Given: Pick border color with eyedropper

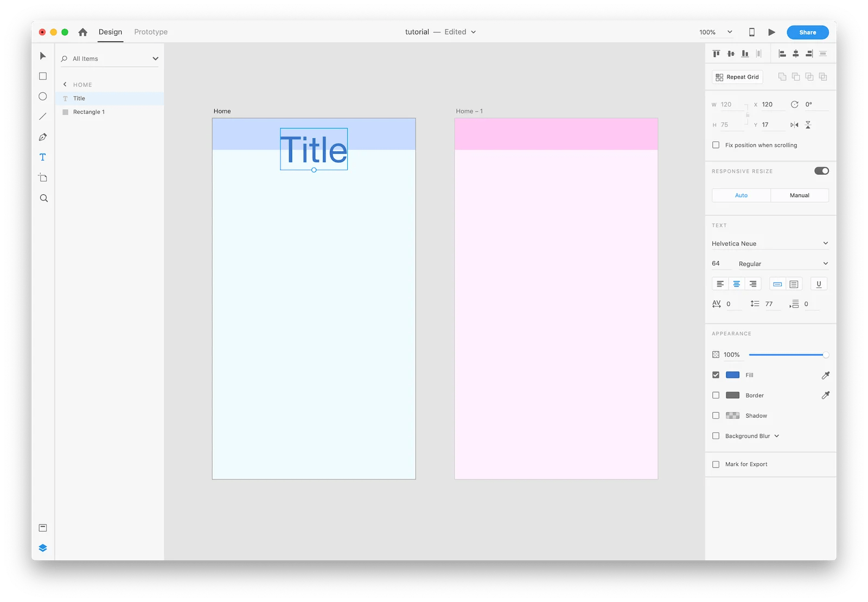Looking at the screenshot, I should 826,395.
